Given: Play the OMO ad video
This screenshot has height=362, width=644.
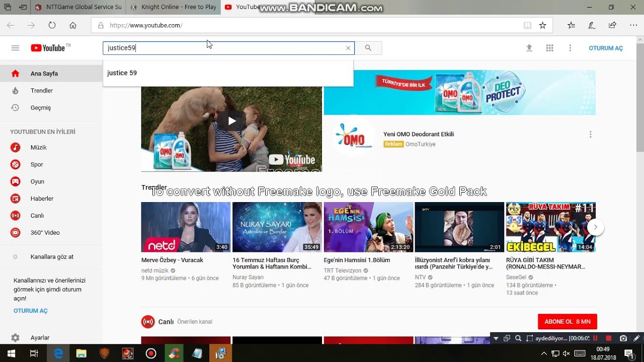Looking at the screenshot, I should (231, 121).
